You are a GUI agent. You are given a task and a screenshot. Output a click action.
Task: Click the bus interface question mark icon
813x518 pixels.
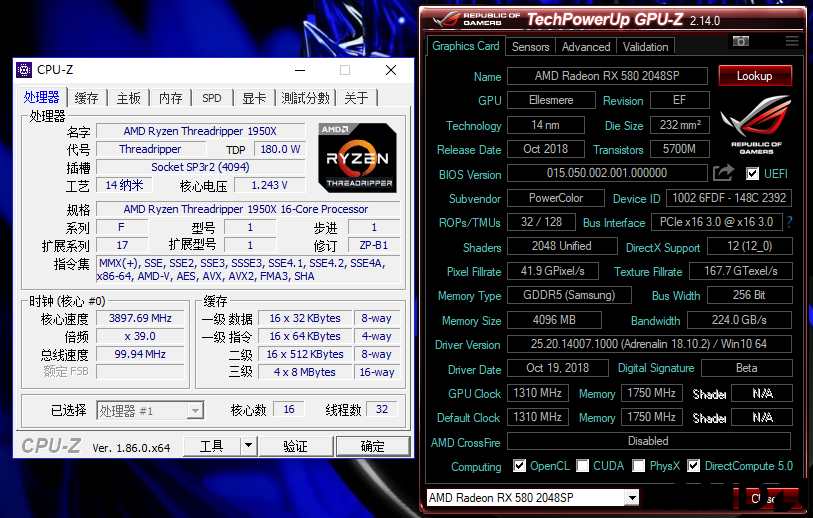(x=789, y=222)
